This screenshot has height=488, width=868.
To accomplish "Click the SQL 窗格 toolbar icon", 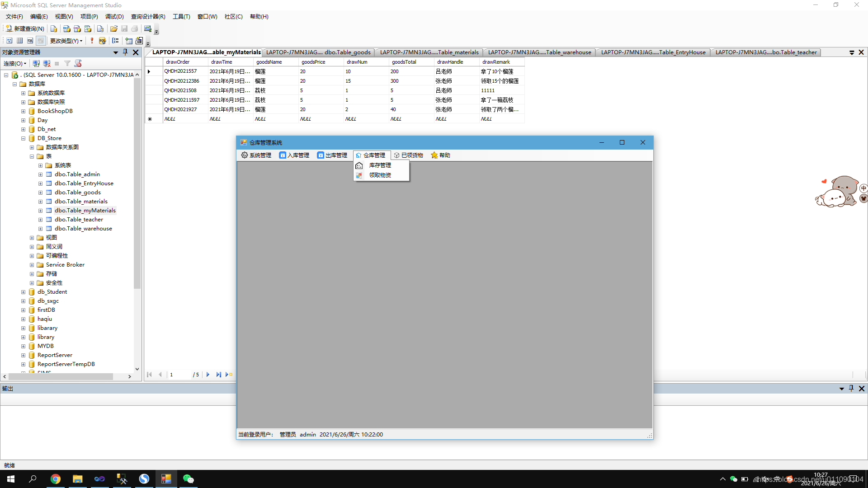I will pyautogui.click(x=30, y=40).
